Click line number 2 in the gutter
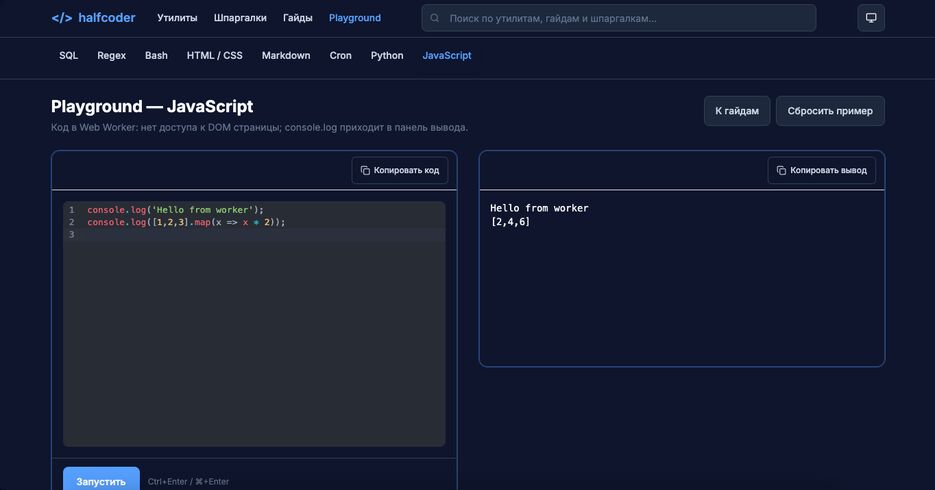This screenshot has width=935, height=490. (72, 222)
